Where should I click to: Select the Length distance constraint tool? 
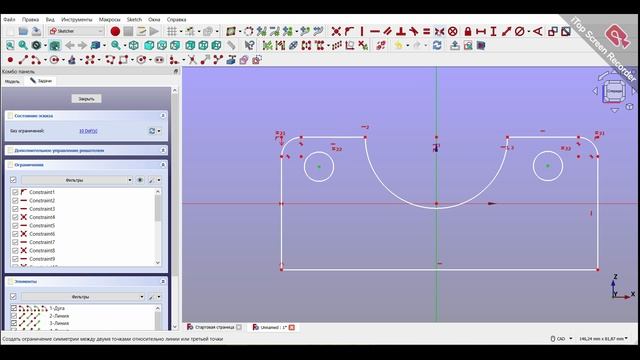507,31
